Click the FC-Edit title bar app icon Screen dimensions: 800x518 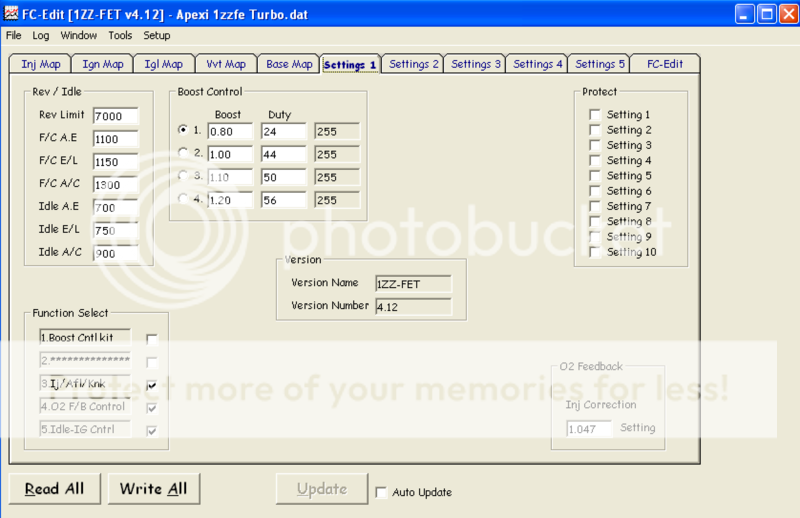coord(11,13)
